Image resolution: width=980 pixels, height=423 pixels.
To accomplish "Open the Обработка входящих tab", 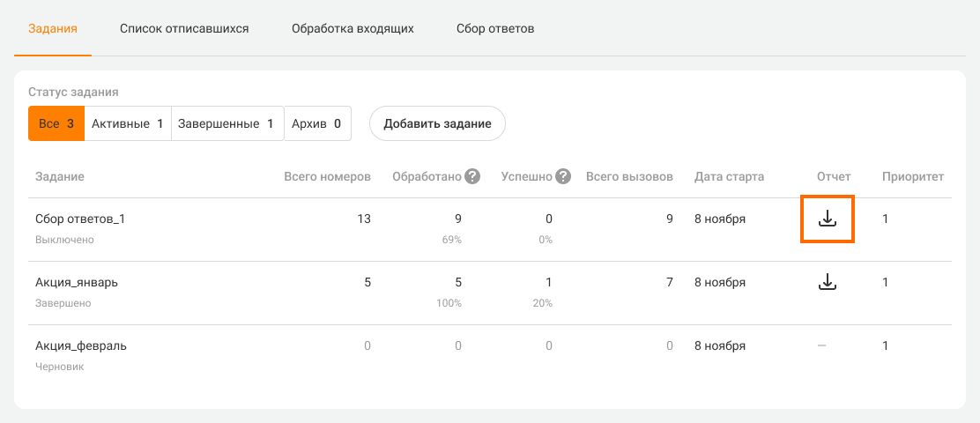I will [x=353, y=28].
